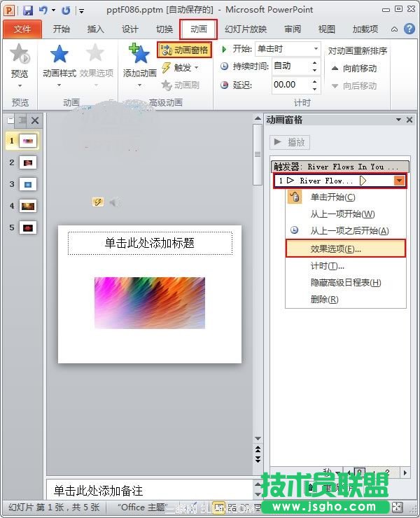Open the animation pane options arrow
This screenshot has width=420, height=518.
pyautogui.click(x=398, y=120)
